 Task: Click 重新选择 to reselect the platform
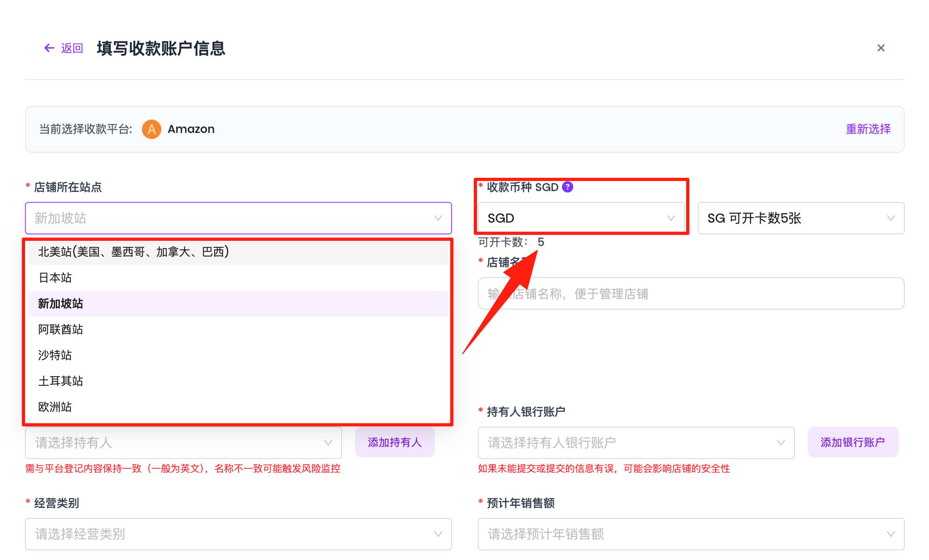(x=868, y=129)
